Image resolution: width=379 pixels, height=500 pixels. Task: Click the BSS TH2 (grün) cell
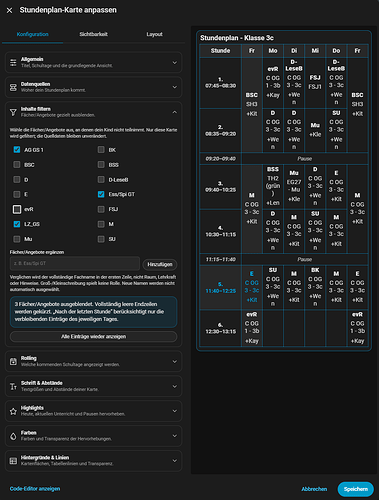tap(273, 186)
